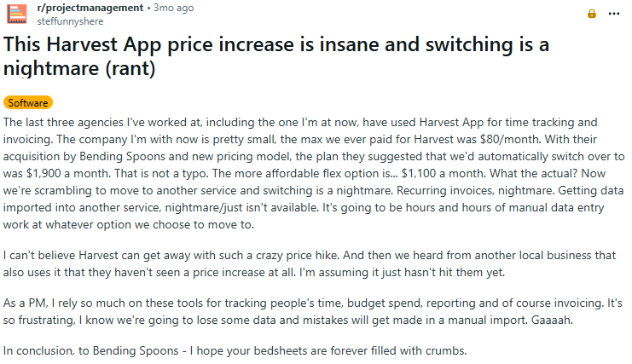Click the paragraph starting 'I can't believe Harvest'
This screenshot has height=364, width=632.
pos(310,263)
